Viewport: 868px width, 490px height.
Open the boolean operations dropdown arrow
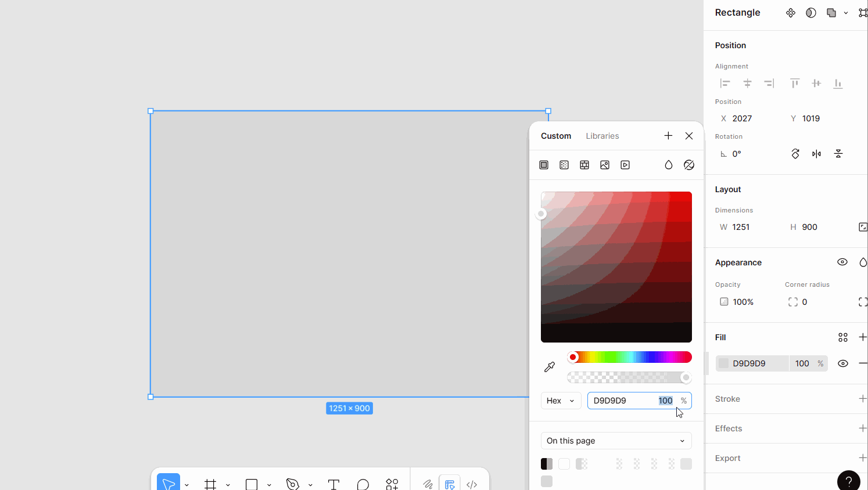coord(846,13)
